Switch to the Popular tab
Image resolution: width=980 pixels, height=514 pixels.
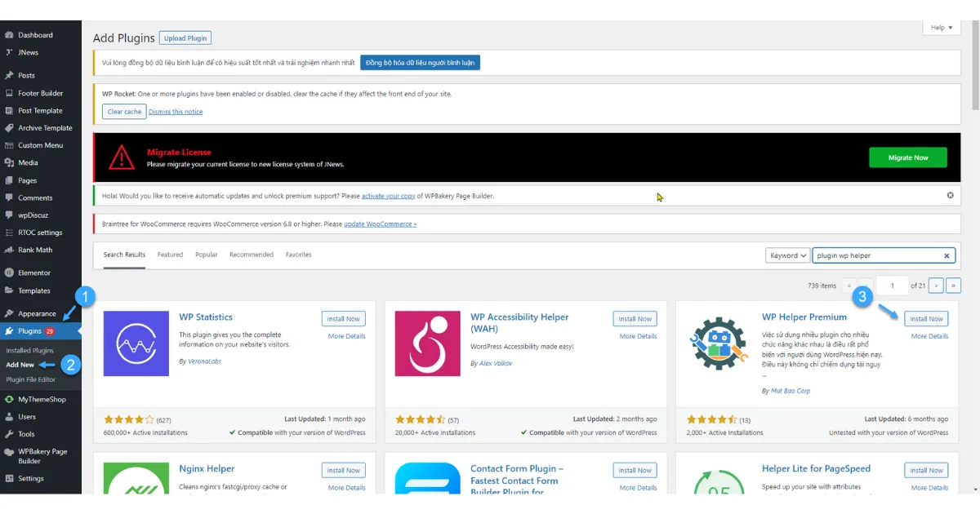click(x=207, y=255)
